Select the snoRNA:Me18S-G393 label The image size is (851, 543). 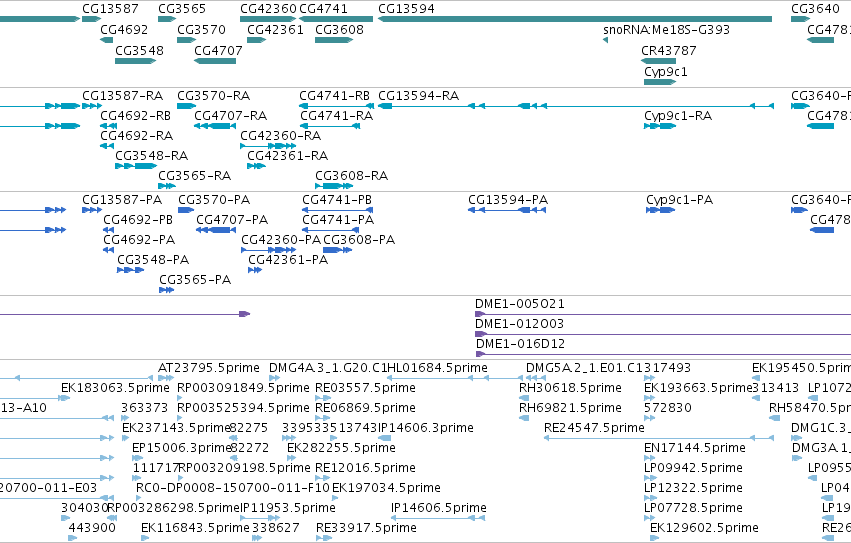click(666, 29)
